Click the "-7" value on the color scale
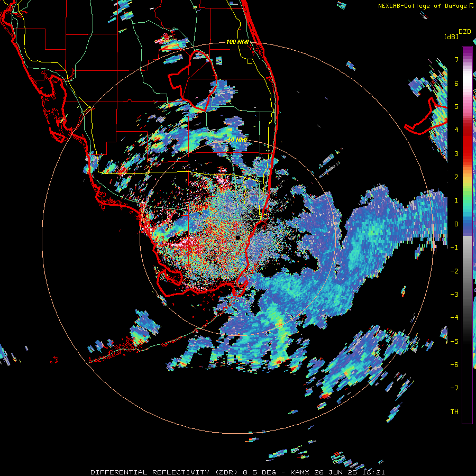This screenshot has width=476, height=476. pos(454,388)
